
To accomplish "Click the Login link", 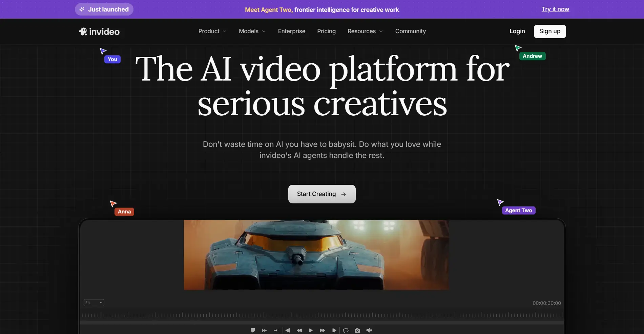I will coord(517,31).
